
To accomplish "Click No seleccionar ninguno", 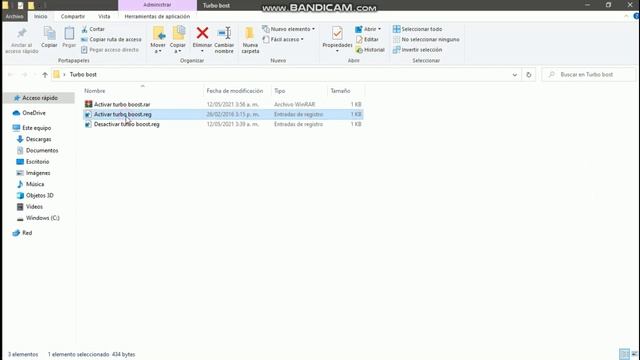I will (426, 39).
